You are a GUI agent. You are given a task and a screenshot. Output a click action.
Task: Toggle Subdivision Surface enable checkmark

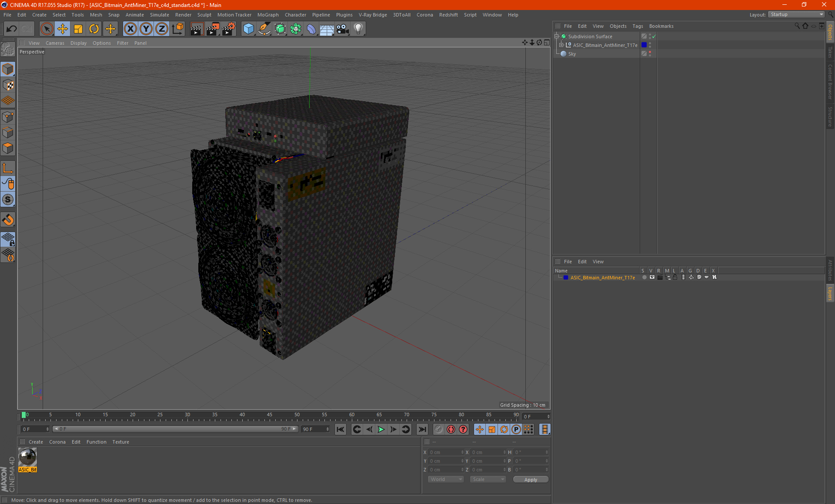[x=654, y=36]
